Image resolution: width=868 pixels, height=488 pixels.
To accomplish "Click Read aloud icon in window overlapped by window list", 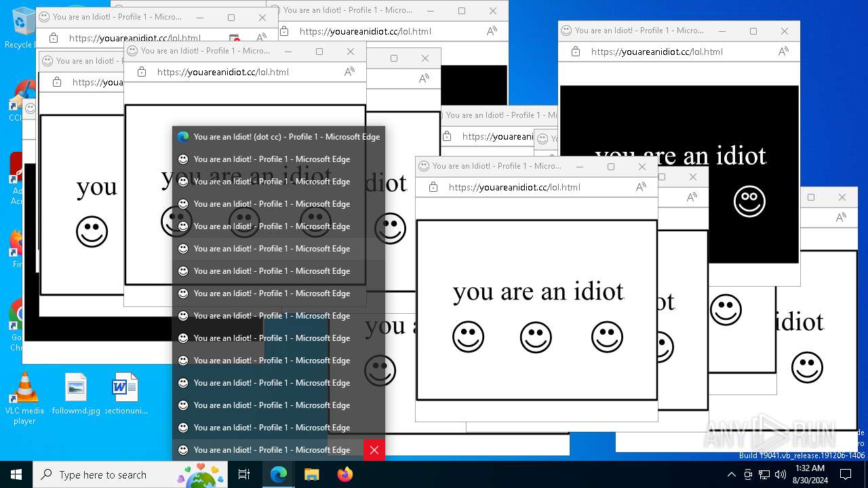I will point(349,72).
